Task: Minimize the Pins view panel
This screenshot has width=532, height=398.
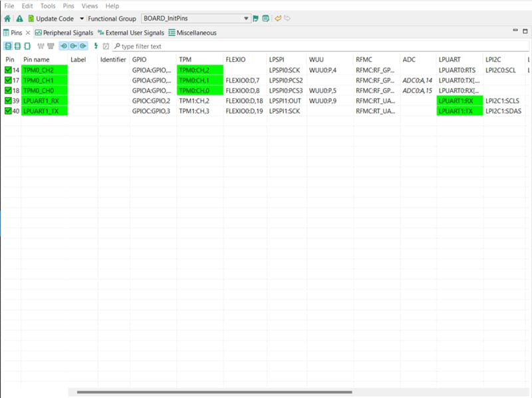Action: tap(515, 31)
